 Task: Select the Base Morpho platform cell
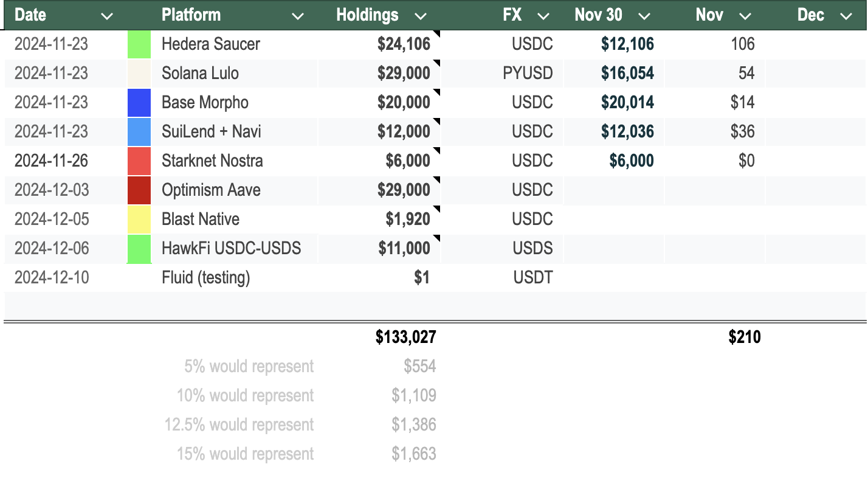tap(234, 102)
